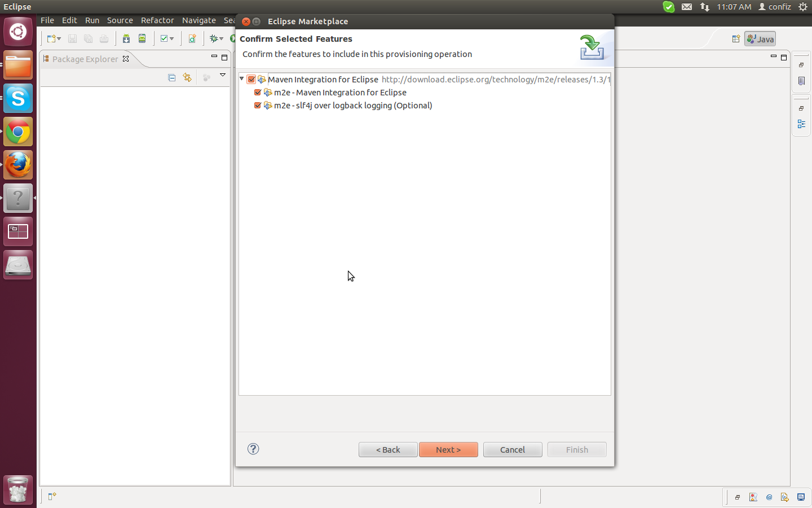Uncheck m2e - slf4j over logback logging

(x=258, y=105)
